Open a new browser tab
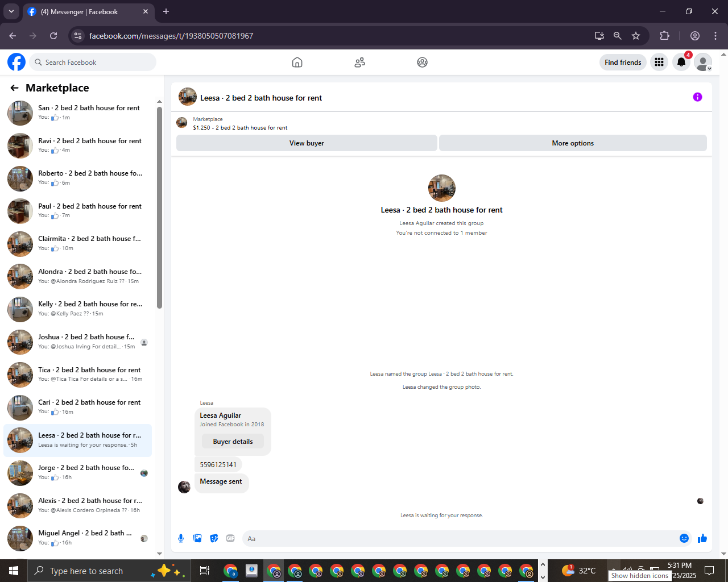This screenshot has width=728, height=582. [x=166, y=11]
